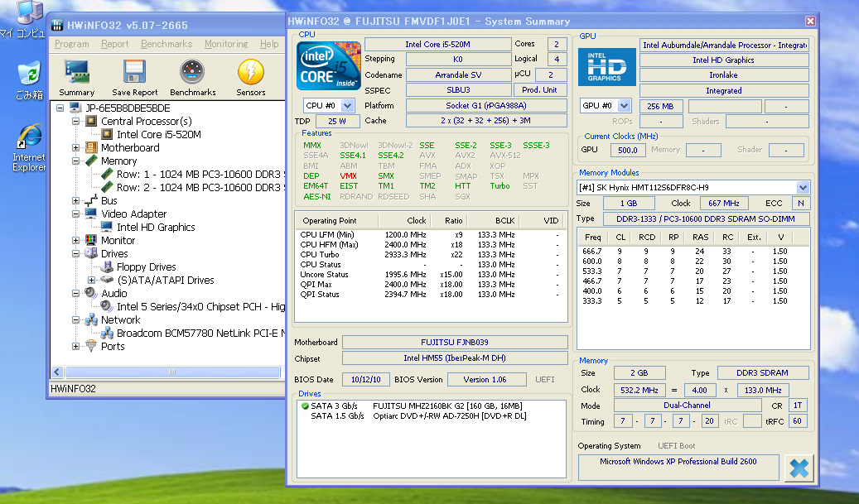This screenshot has height=504, width=859.
Task: Open the SK Hynix memory module dropdown
Action: [804, 187]
